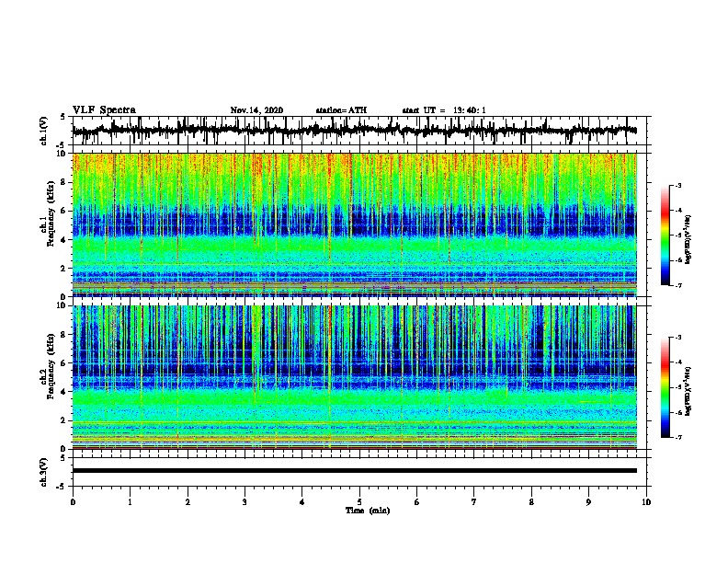Click the "ch.3(V)" vertical axis label

coord(44,473)
